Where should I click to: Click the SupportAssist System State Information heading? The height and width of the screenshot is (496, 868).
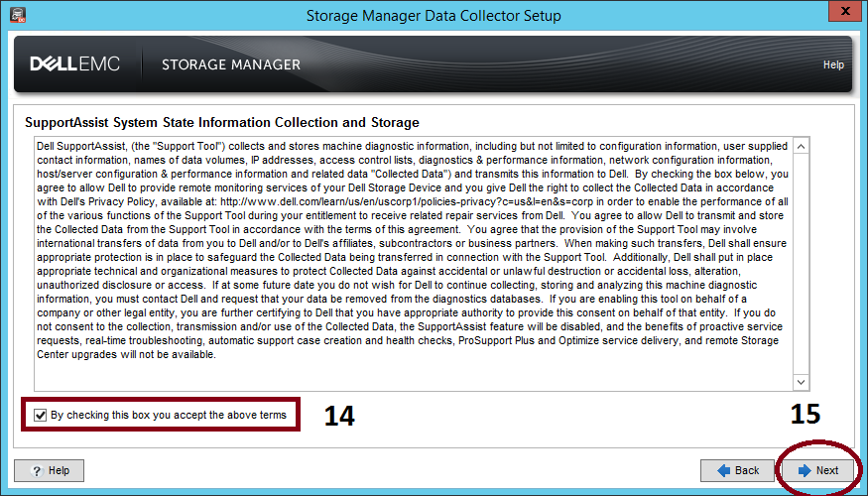(221, 122)
